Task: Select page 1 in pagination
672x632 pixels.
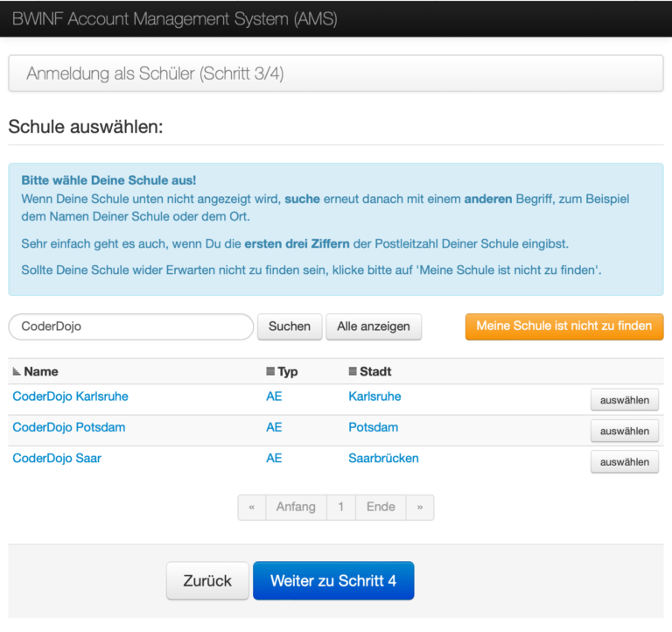Action: pyautogui.click(x=340, y=508)
